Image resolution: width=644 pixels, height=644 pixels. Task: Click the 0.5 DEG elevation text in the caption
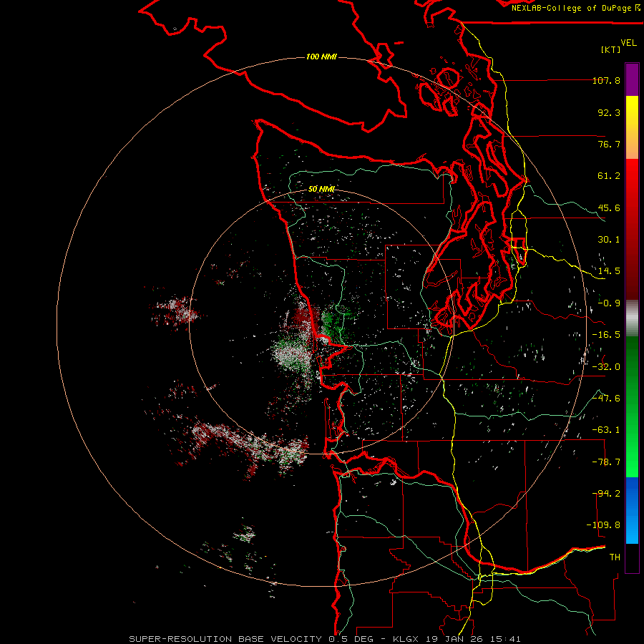[x=353, y=639]
